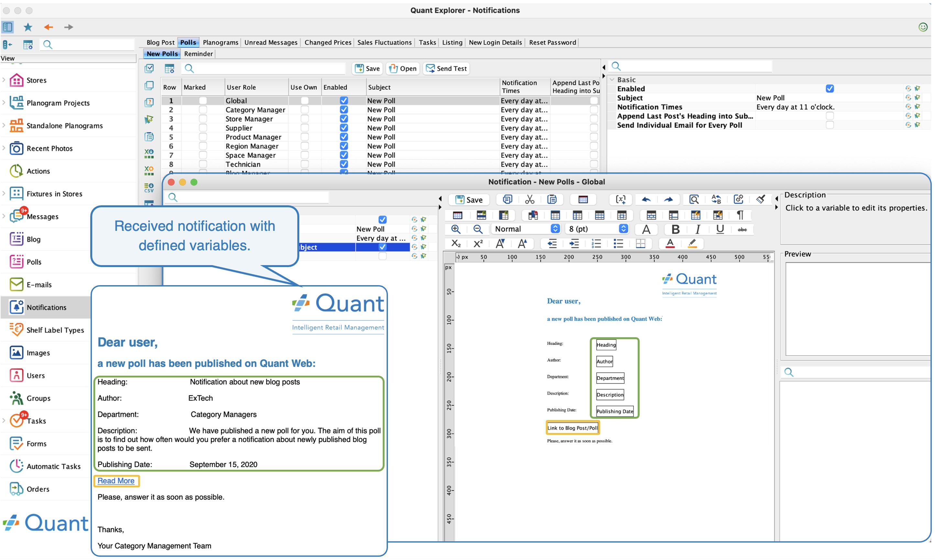The image size is (935, 560).
Task: Click the Show paragraph marks icon
Action: tap(740, 215)
